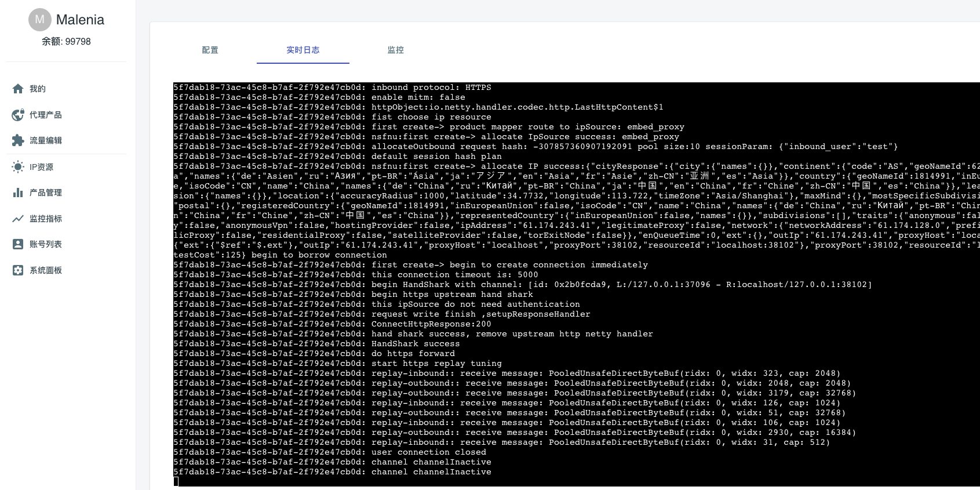Click log line 'testCost":125} begin to borrow connection'
Viewport: 980px width, 490px height.
(x=280, y=255)
